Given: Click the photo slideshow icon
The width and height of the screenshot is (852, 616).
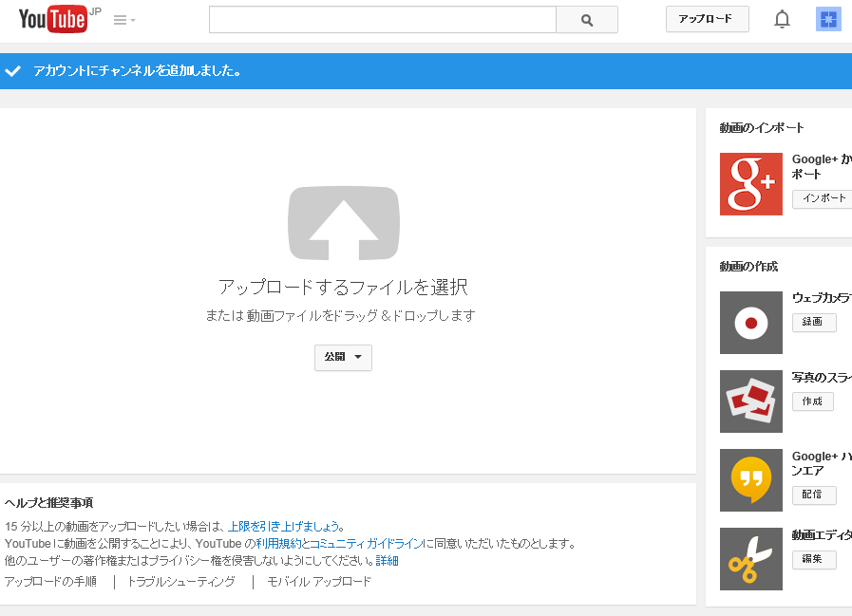Looking at the screenshot, I should click(750, 401).
